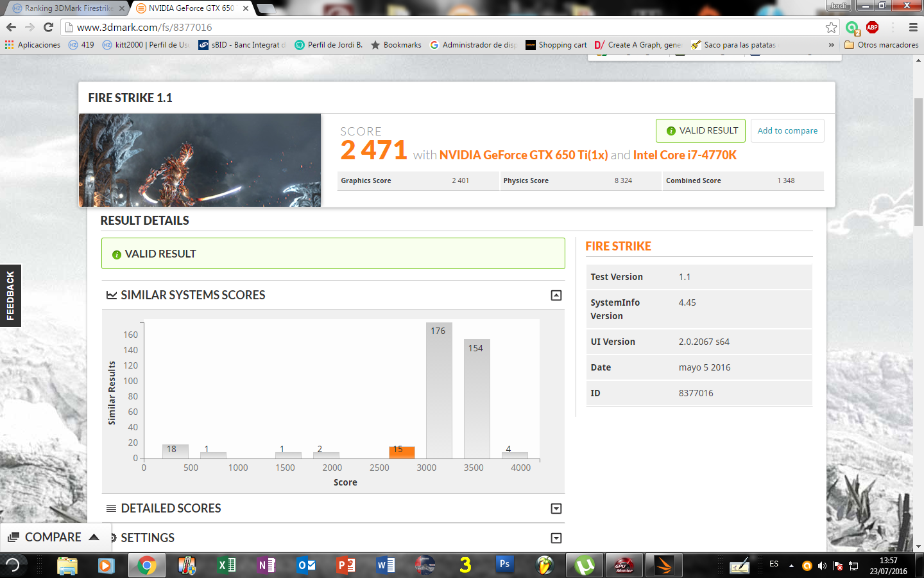Screen dimensions: 924x578
Task: Open the sBID Banc Integrat bookmark
Action: (242, 45)
